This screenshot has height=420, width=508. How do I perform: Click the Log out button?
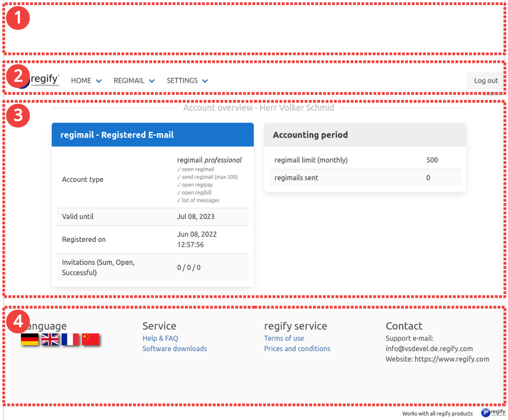click(x=486, y=80)
